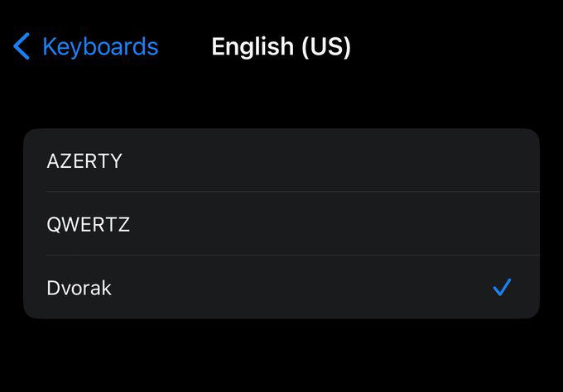Click the divider line above the Dvorak row
This screenshot has width=563, height=392.
coord(293,256)
